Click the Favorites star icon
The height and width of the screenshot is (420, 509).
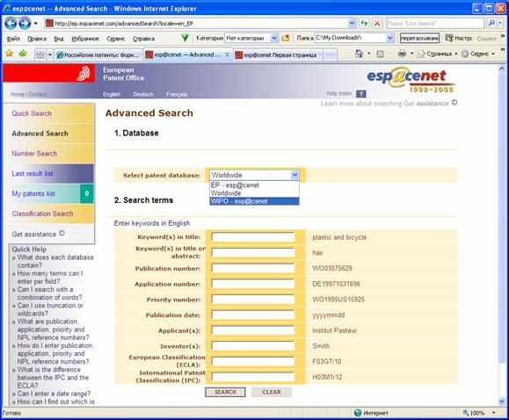point(10,54)
